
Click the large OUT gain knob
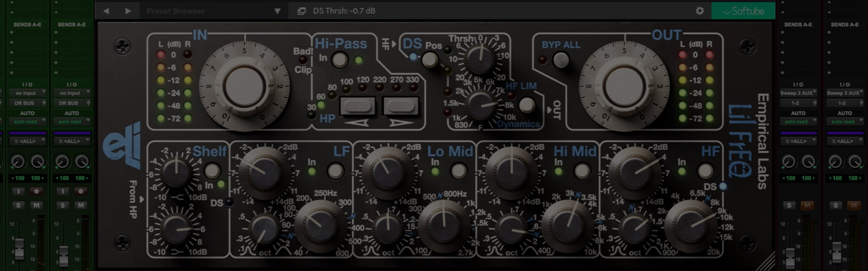[x=624, y=86]
